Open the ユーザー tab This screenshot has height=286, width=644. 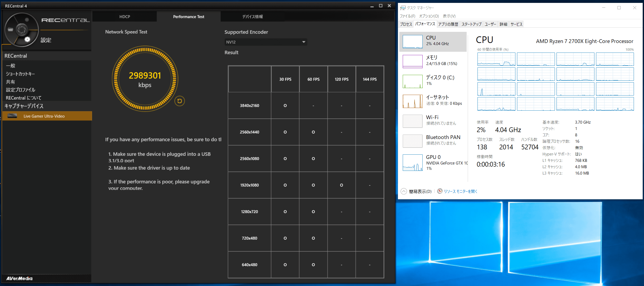[490, 24]
